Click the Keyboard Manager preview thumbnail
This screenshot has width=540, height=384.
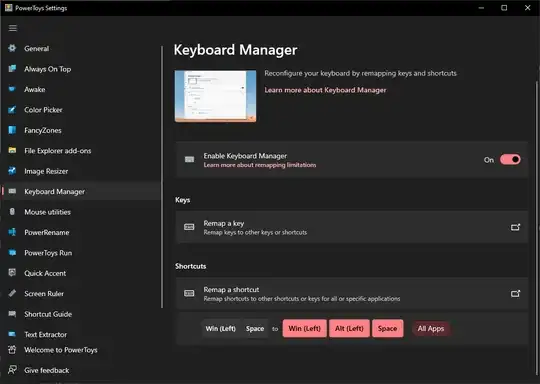coord(215,96)
